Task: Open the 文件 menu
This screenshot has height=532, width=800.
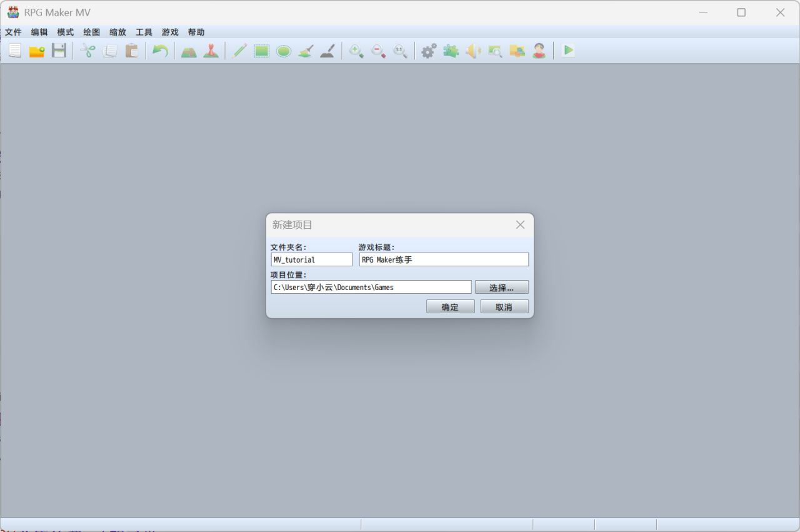Action: pos(13,32)
